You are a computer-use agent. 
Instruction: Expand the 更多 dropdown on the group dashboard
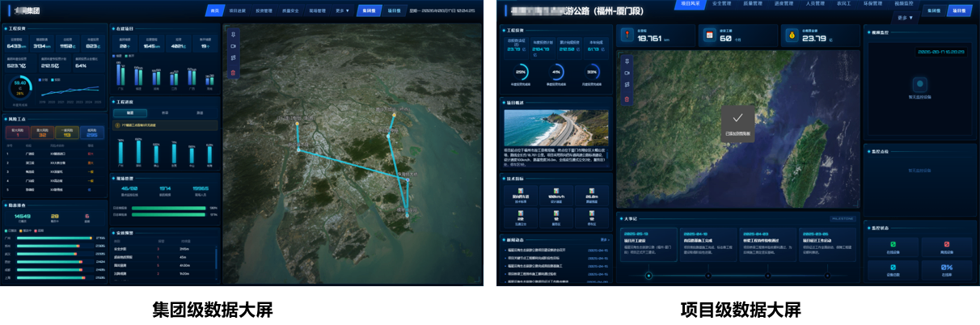[342, 11]
